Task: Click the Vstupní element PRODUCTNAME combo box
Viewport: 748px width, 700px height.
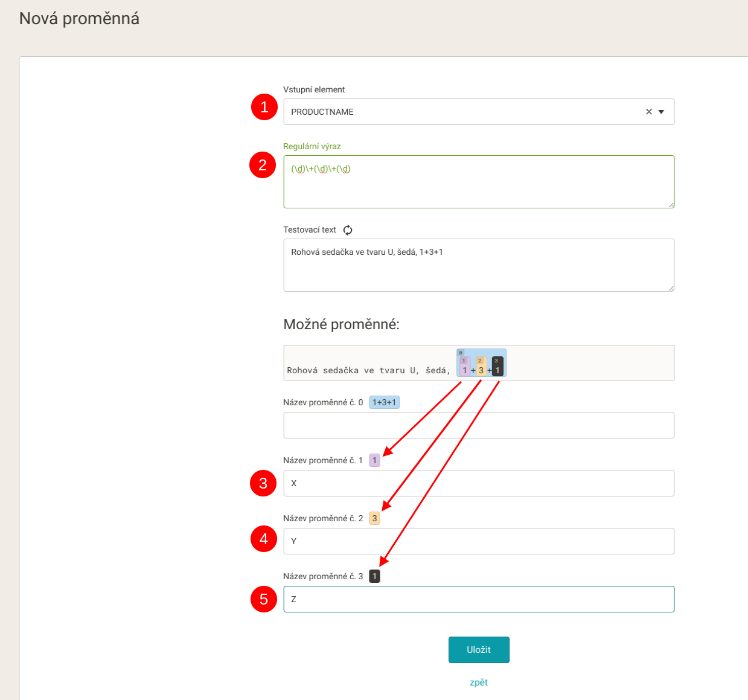Action: coord(479,112)
